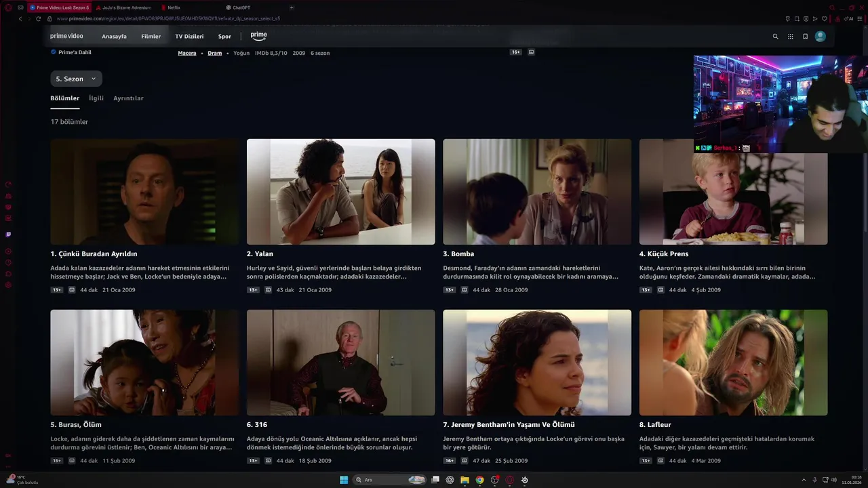The height and width of the screenshot is (488, 868).
Task: Open Prime Video search icon
Action: [x=776, y=37]
